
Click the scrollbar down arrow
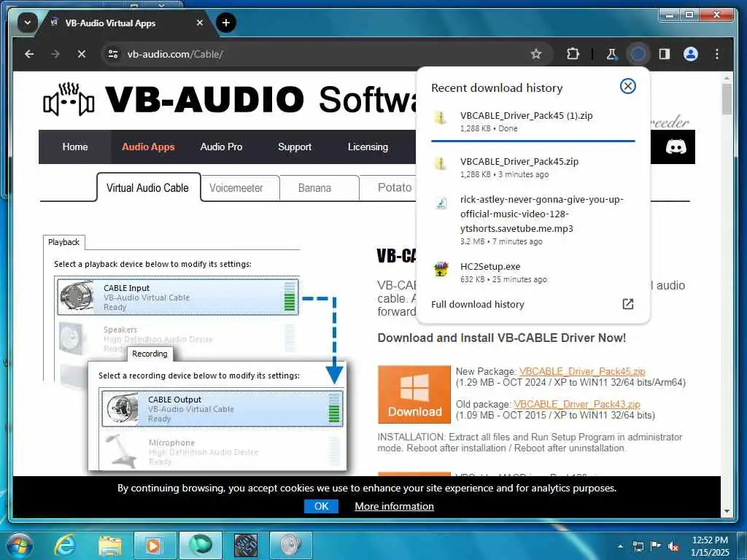(726, 511)
